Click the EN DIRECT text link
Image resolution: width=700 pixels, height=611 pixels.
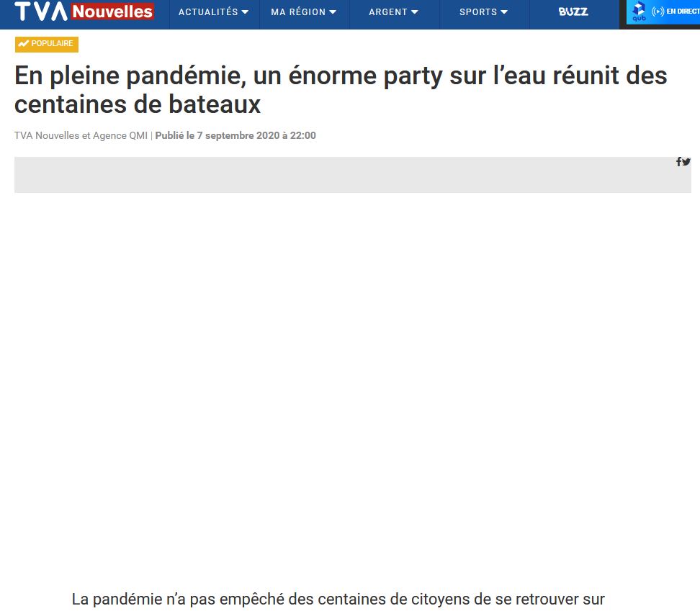click(x=683, y=12)
